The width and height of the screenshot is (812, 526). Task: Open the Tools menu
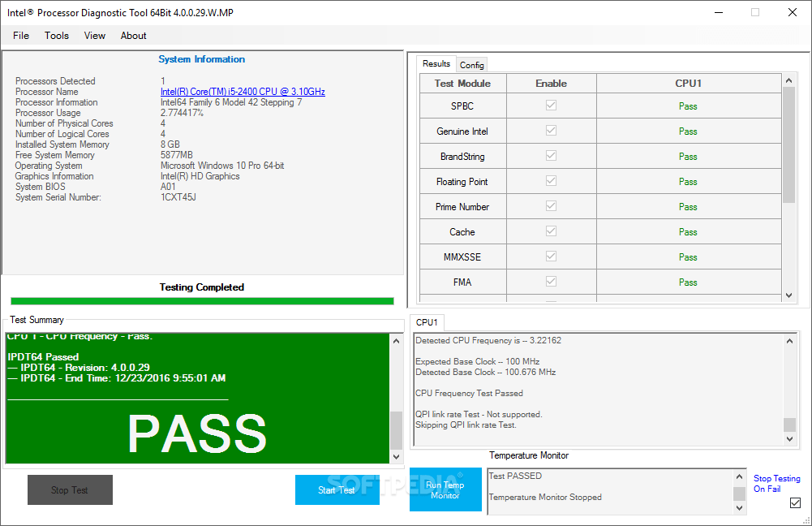(57, 36)
